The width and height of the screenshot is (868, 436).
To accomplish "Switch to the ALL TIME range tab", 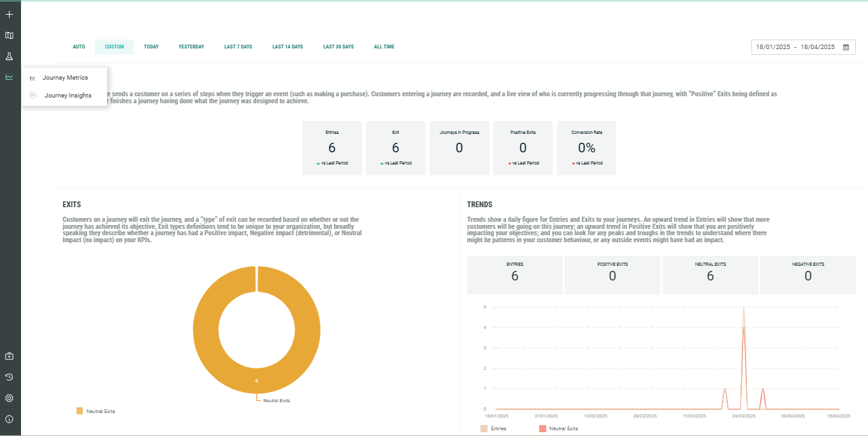I will pyautogui.click(x=384, y=47).
